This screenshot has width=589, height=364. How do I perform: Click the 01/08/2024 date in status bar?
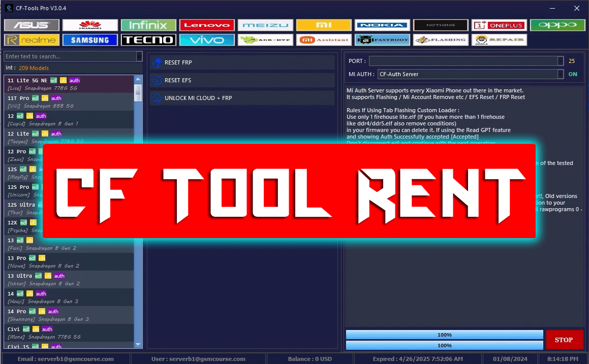[x=510, y=359]
